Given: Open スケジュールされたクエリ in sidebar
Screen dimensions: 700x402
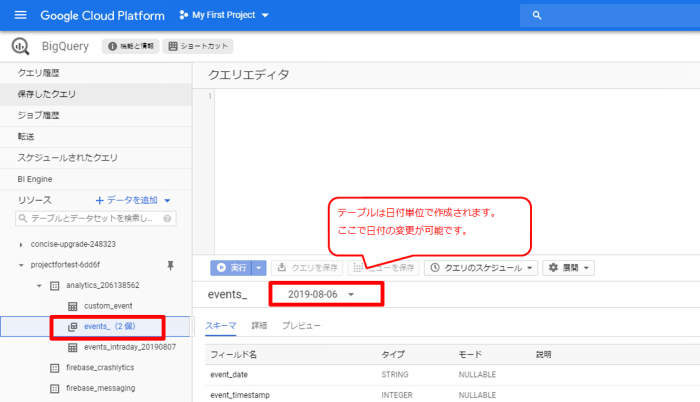Looking at the screenshot, I should click(x=96, y=158).
